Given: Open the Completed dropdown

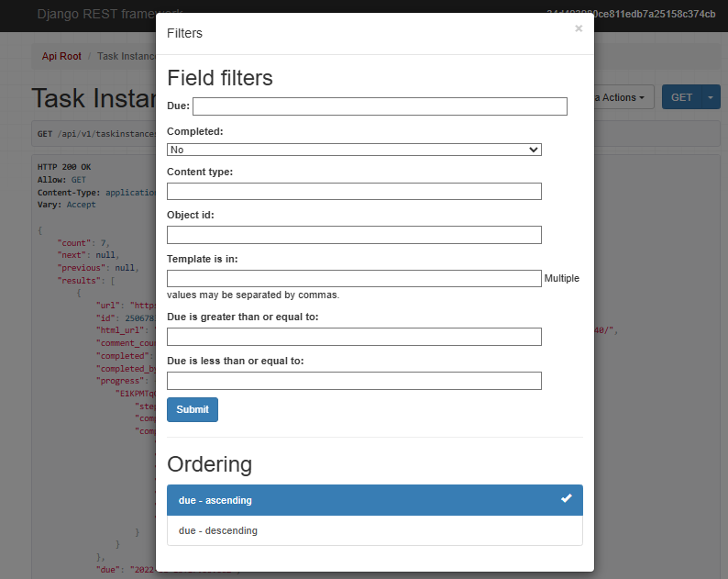Looking at the screenshot, I should tap(354, 150).
